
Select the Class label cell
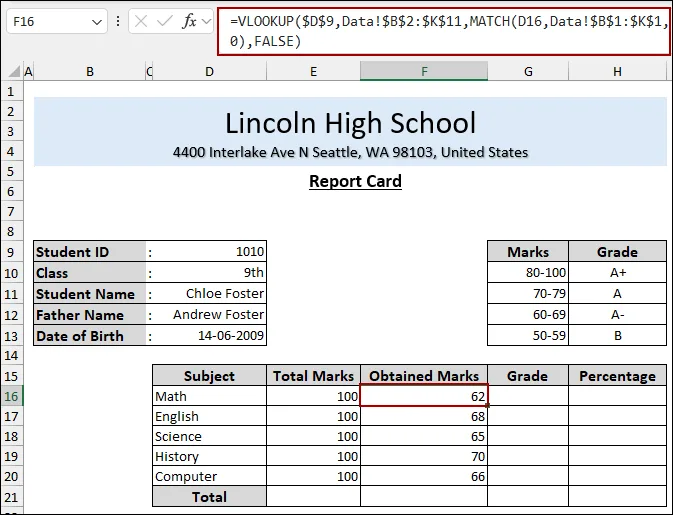pos(90,273)
